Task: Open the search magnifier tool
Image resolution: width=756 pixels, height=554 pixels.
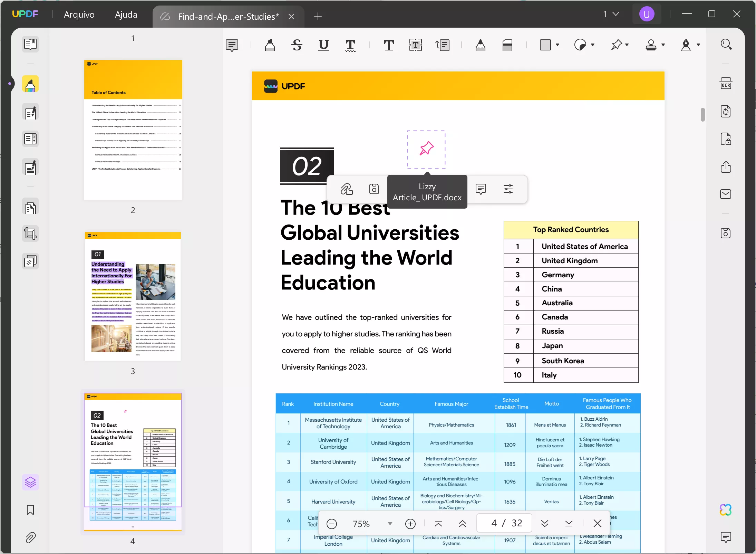Action: tap(726, 44)
